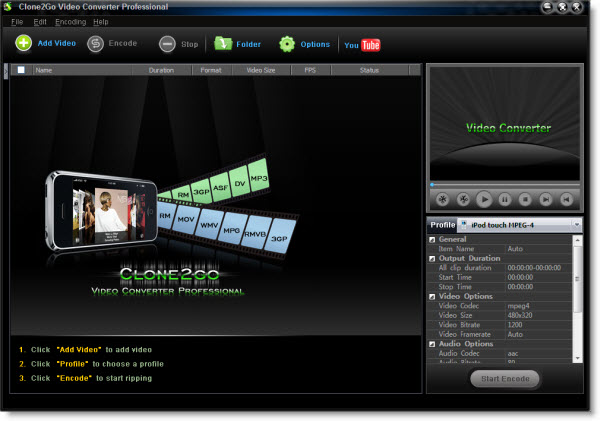Open the Help menu
The image size is (600, 421).
101,22
